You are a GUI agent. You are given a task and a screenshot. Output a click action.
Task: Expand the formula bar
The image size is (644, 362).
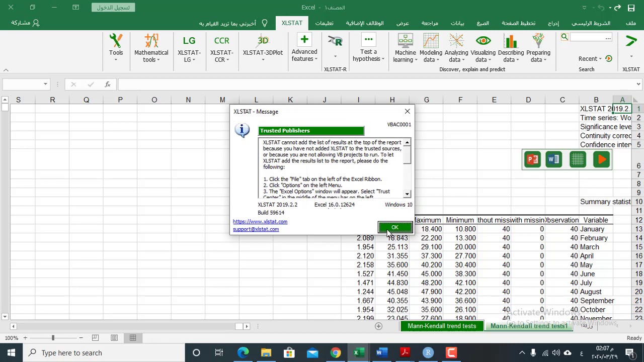[x=638, y=84]
